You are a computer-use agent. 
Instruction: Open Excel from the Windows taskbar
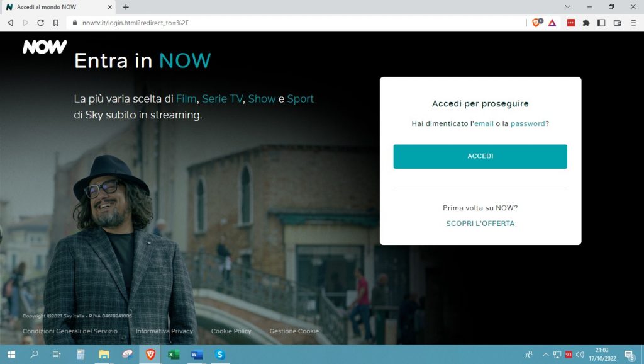pyautogui.click(x=174, y=355)
